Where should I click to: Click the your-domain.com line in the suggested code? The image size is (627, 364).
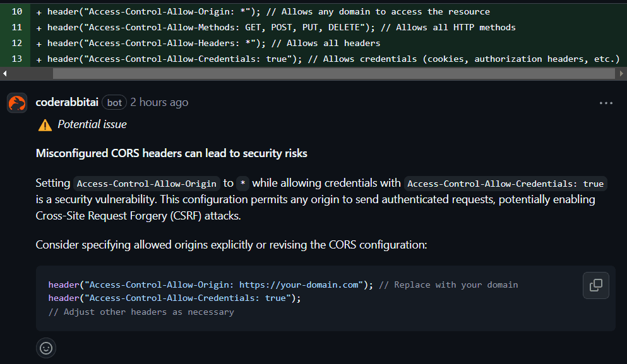pyautogui.click(x=283, y=285)
